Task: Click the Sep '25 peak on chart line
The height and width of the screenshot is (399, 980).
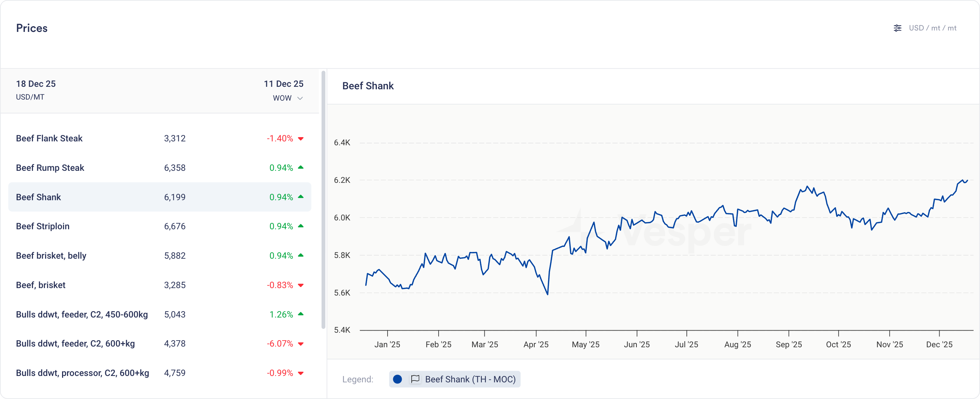Action: pos(807,187)
